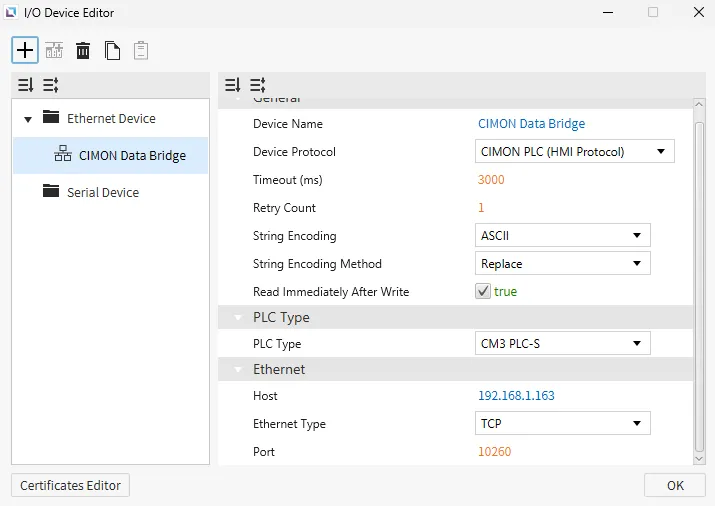Uncheck Read Immediately After Write checkbox

click(x=483, y=292)
